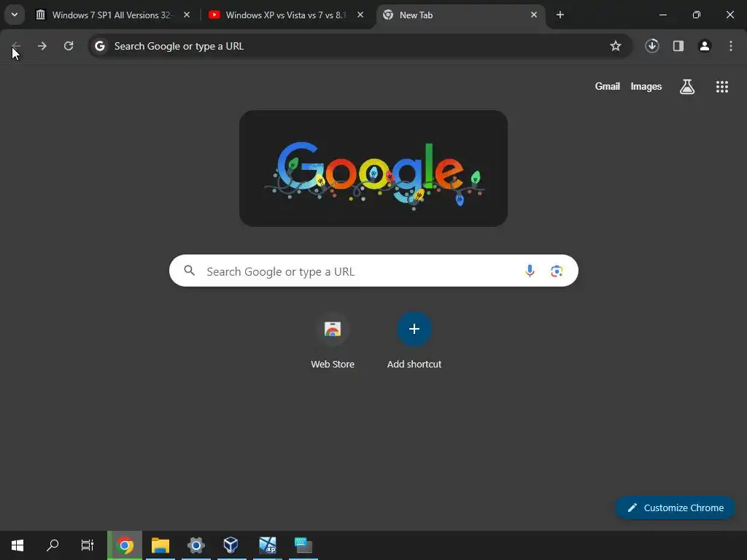Open the tab search dropdown arrow
Image resolution: width=747 pixels, height=560 pixels.
coord(15,15)
